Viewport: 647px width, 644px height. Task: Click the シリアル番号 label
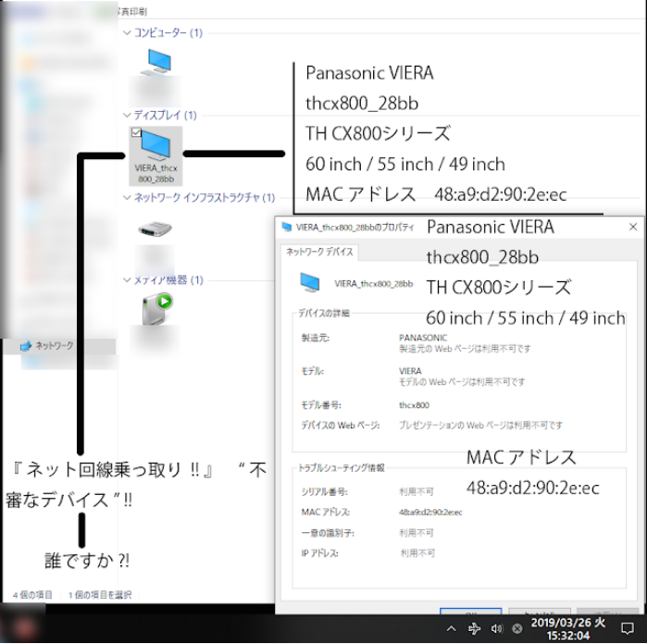pos(324,491)
